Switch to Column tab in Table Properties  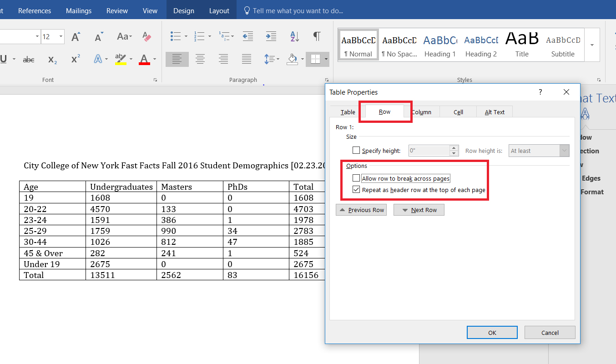422,112
